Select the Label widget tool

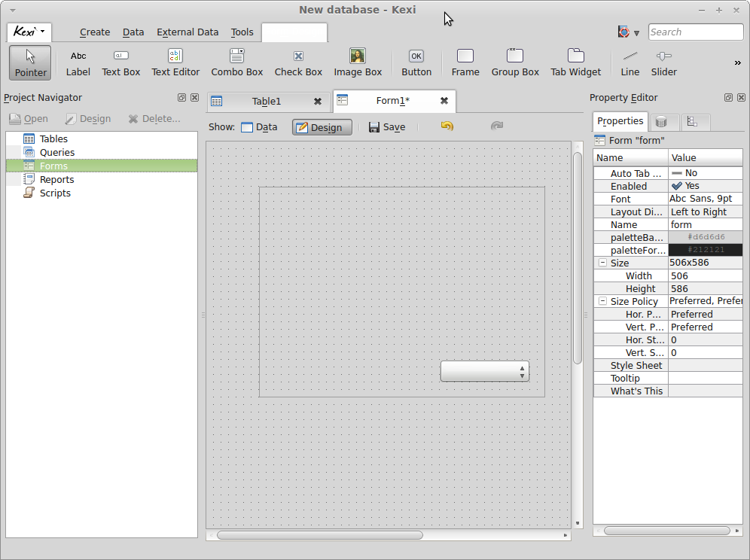78,63
